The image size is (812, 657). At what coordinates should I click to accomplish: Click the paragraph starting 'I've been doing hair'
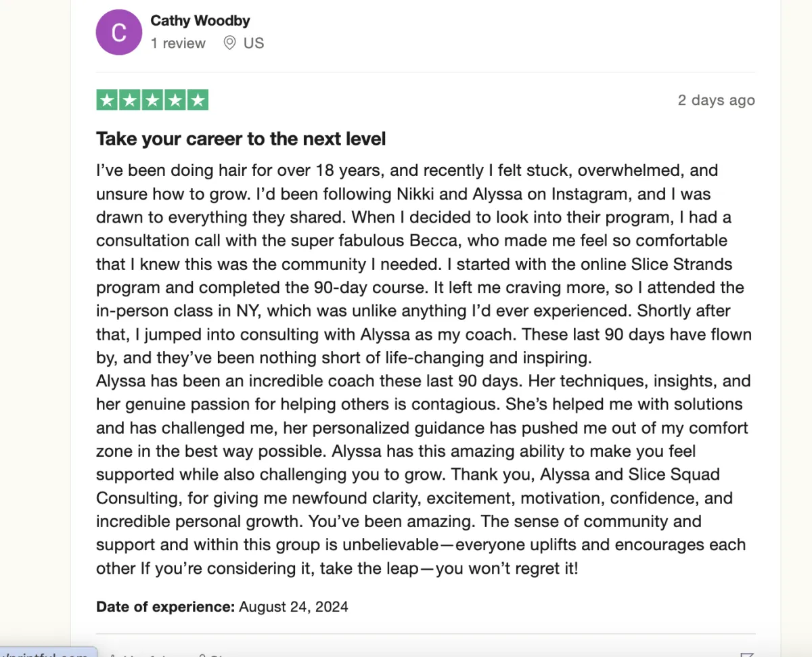click(x=424, y=264)
